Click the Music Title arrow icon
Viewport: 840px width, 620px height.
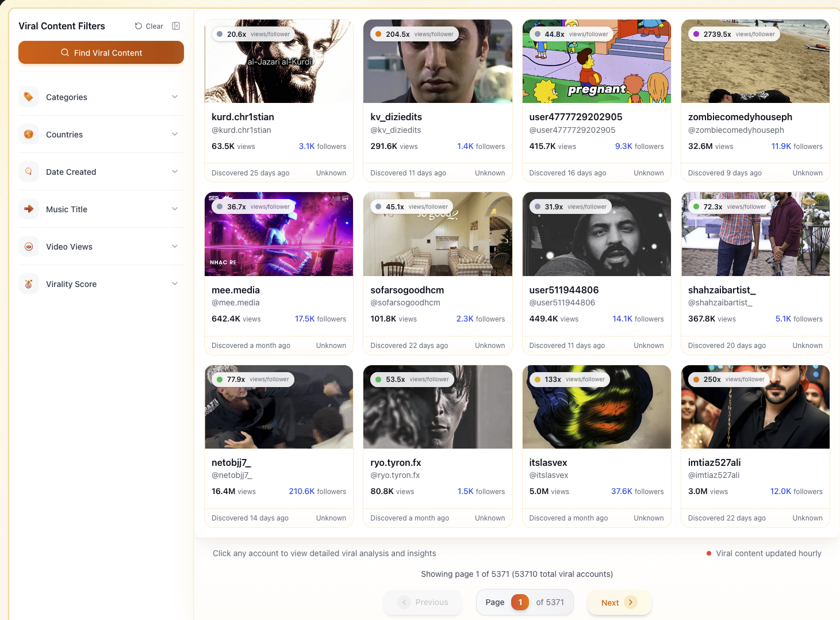29,209
